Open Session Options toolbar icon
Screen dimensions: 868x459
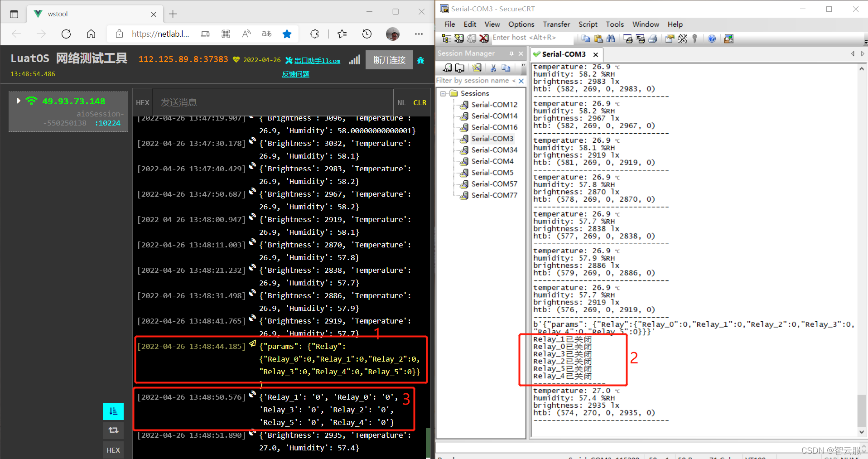tap(670, 39)
